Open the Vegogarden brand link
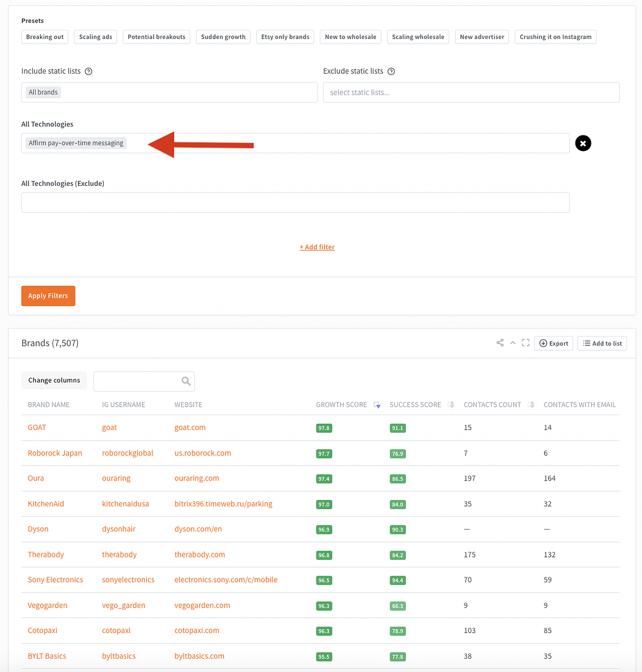 pyautogui.click(x=48, y=605)
